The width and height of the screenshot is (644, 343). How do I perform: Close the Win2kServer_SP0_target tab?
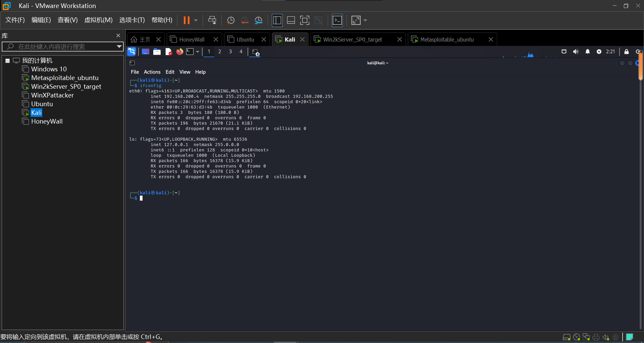tap(399, 40)
